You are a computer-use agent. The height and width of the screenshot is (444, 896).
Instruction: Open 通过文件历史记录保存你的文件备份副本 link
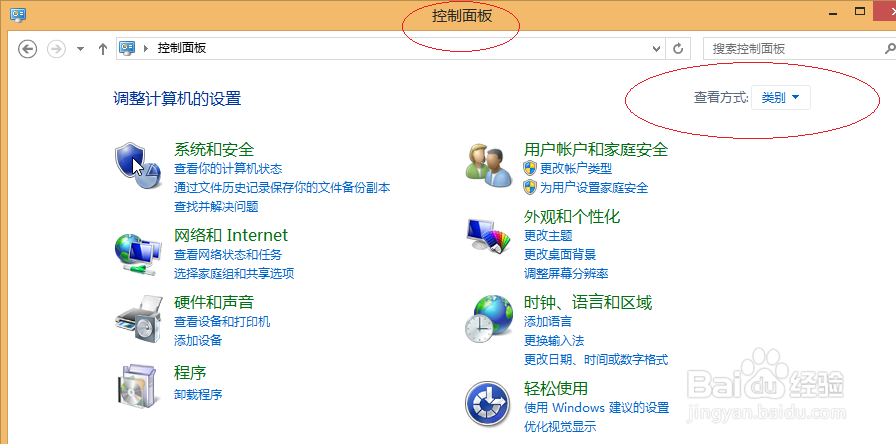pos(282,187)
